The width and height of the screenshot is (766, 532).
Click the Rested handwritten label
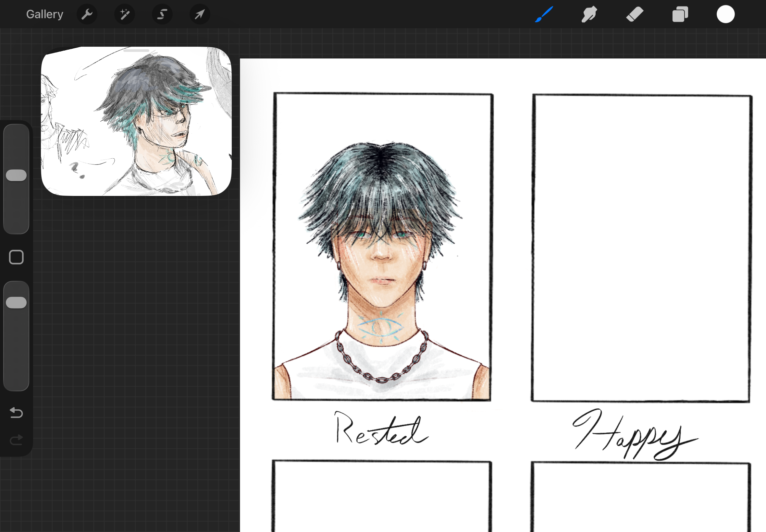coord(381,429)
